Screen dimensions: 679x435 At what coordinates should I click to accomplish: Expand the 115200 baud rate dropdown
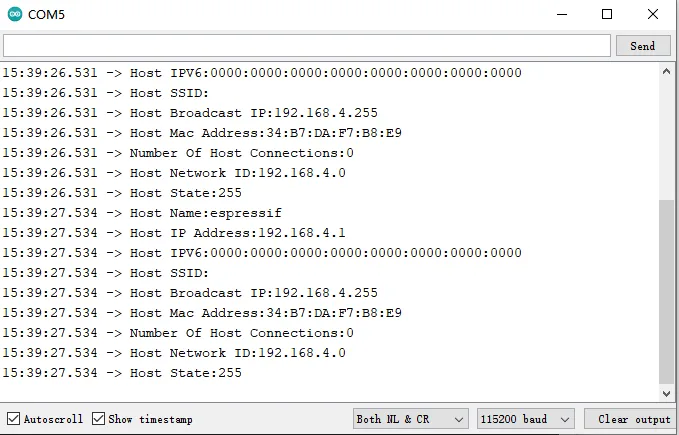(525, 419)
